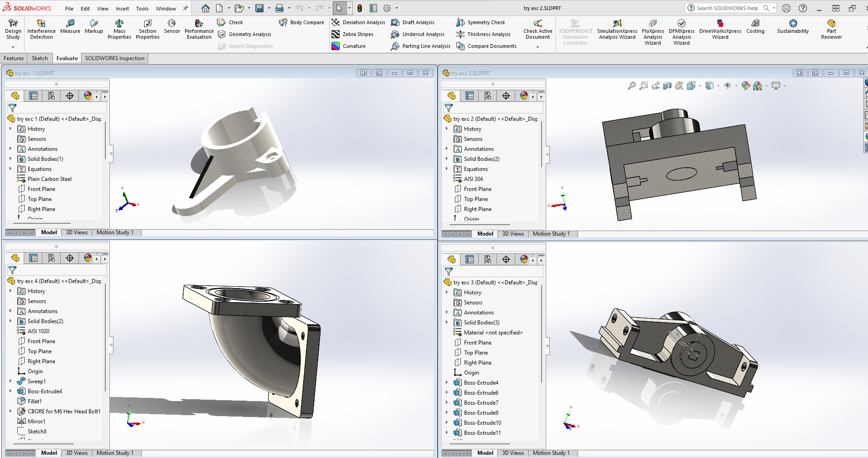
Task: Launch FloXpress Analysis Wizard
Action: click(x=653, y=32)
